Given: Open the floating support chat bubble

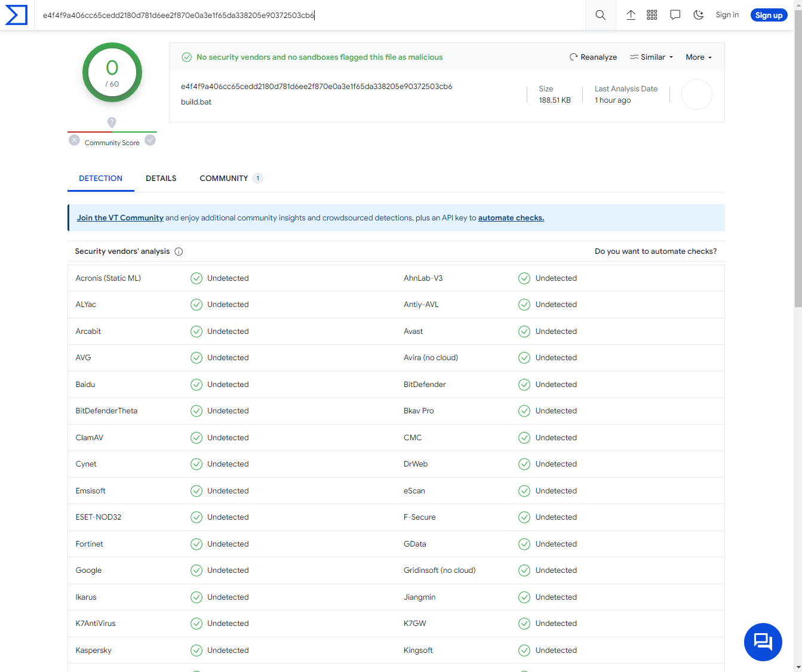Looking at the screenshot, I should click(x=763, y=642).
